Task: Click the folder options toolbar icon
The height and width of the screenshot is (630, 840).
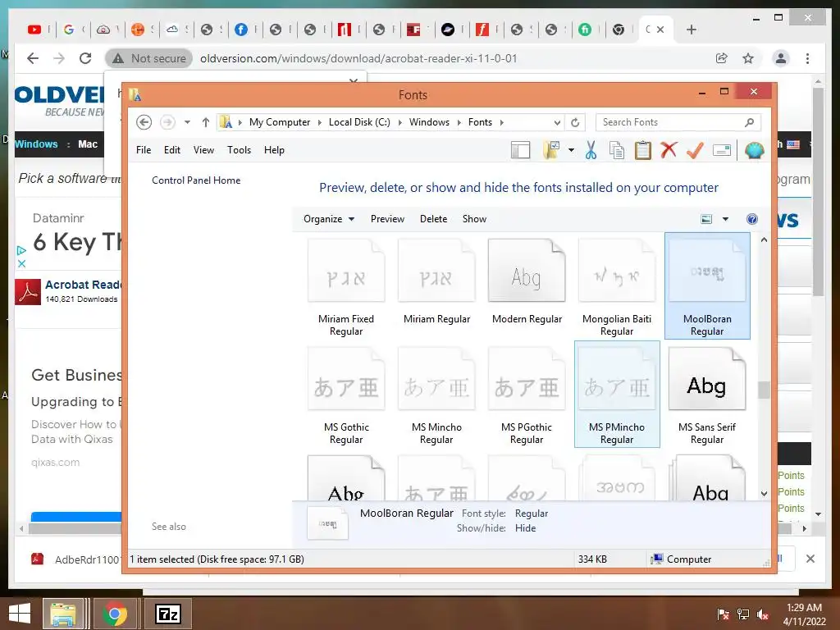Action: coord(551,151)
